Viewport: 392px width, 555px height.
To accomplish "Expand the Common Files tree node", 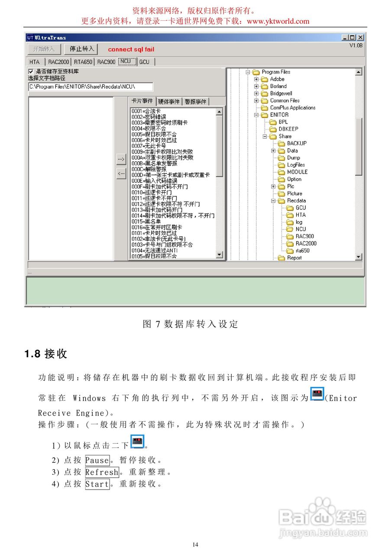I will [x=256, y=100].
